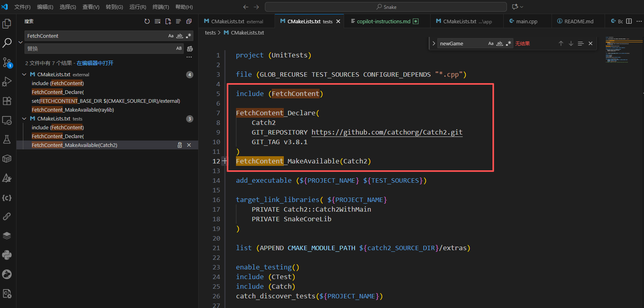Screen dimensions: 644x308
Task: Collapse CMakeLists.txt external results group
Action: pos(24,74)
